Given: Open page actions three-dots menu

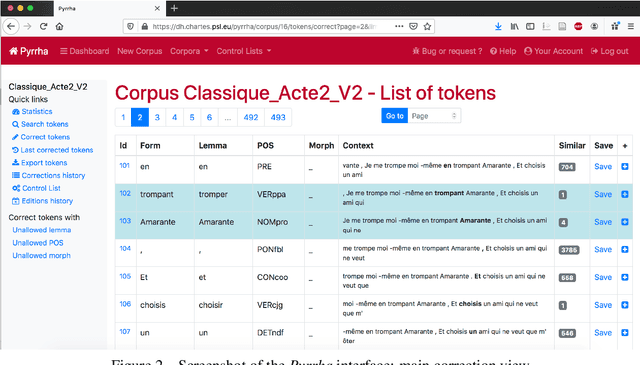Looking at the screenshot, I should click(x=399, y=27).
